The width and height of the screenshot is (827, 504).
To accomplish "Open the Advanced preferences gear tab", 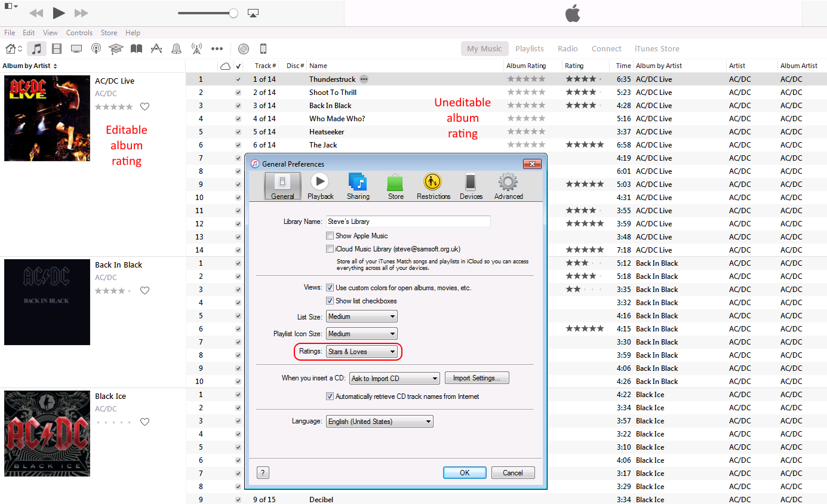I will (x=508, y=186).
